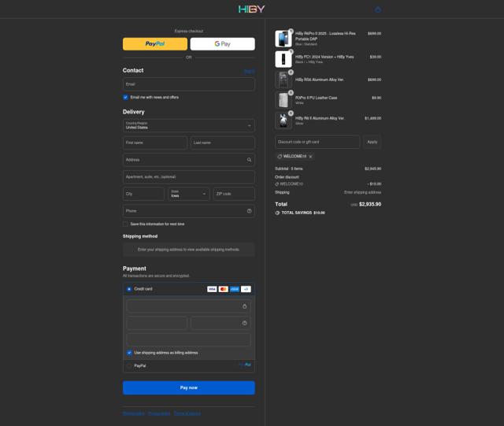Toggle Email me with news and offers
The image size is (504, 426).
[x=125, y=98]
